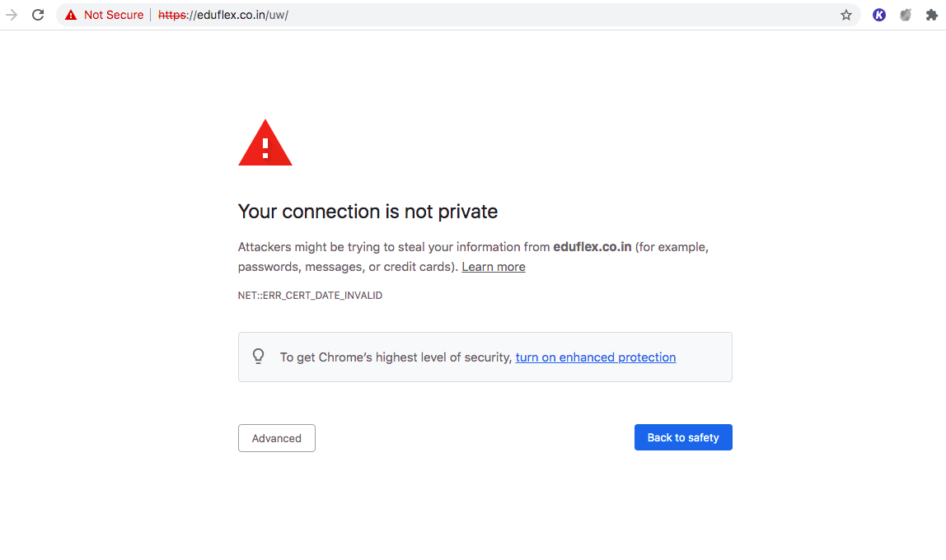Image resolution: width=946 pixels, height=560 pixels.
Task: Click the lightbulb security tip icon
Action: click(x=258, y=356)
